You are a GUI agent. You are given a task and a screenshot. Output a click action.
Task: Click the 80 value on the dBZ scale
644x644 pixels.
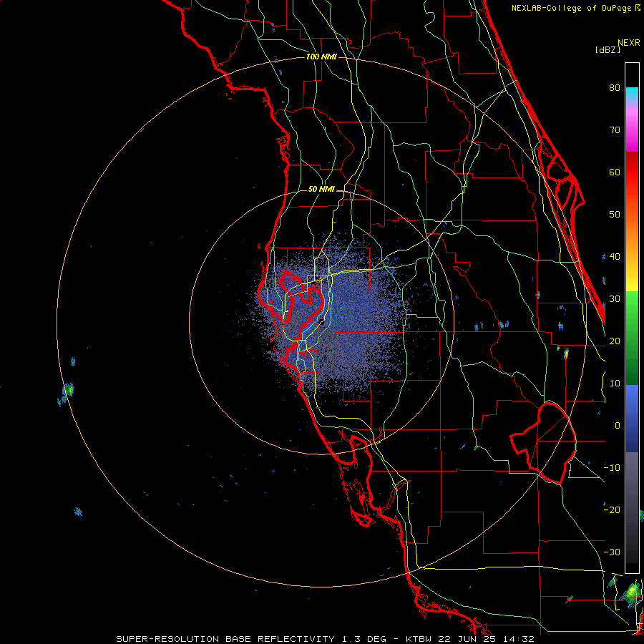click(615, 87)
